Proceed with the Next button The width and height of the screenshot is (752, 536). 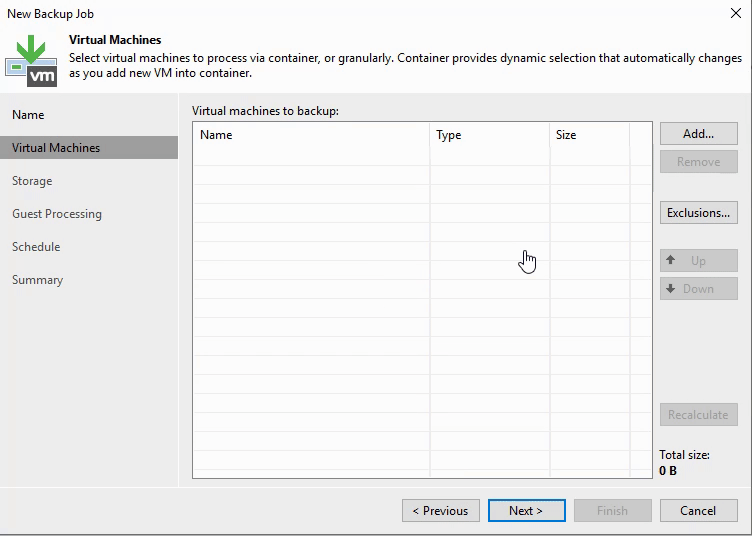pyautogui.click(x=526, y=511)
